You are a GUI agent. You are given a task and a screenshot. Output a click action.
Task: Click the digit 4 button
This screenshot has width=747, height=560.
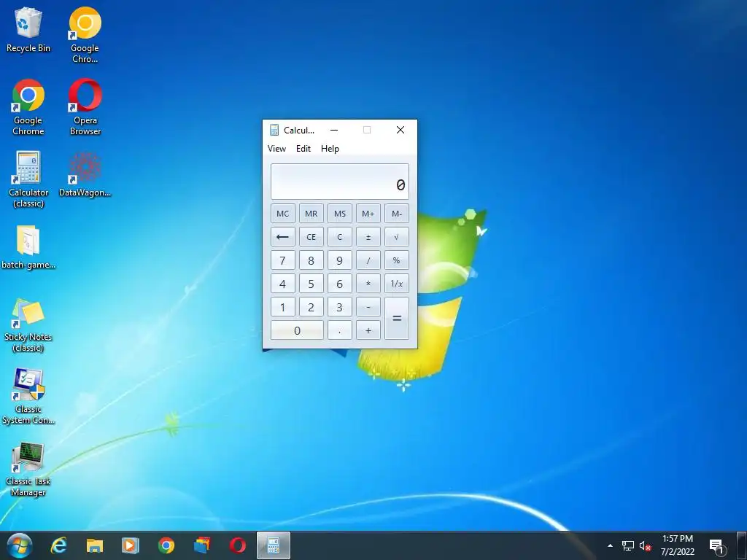point(282,284)
